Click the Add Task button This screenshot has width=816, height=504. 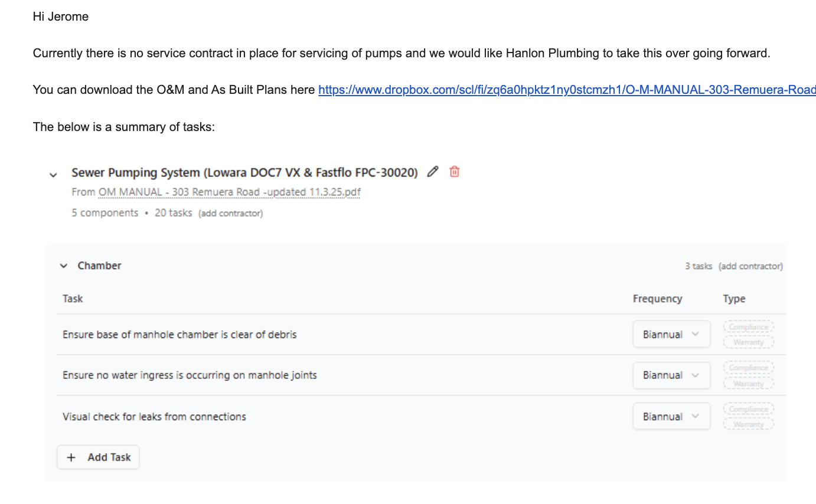point(98,457)
